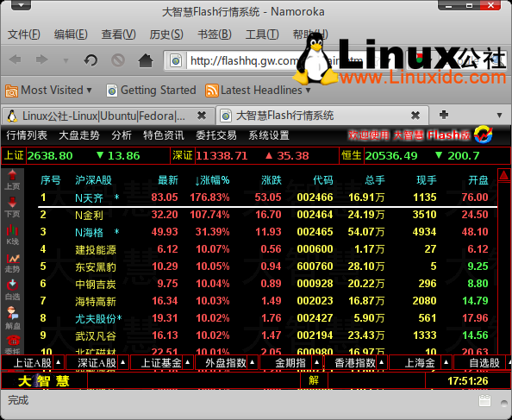Screen dimensions: 512x420
Task: Open the history dropdown beside forward arrow
Action: pyautogui.click(x=66, y=60)
